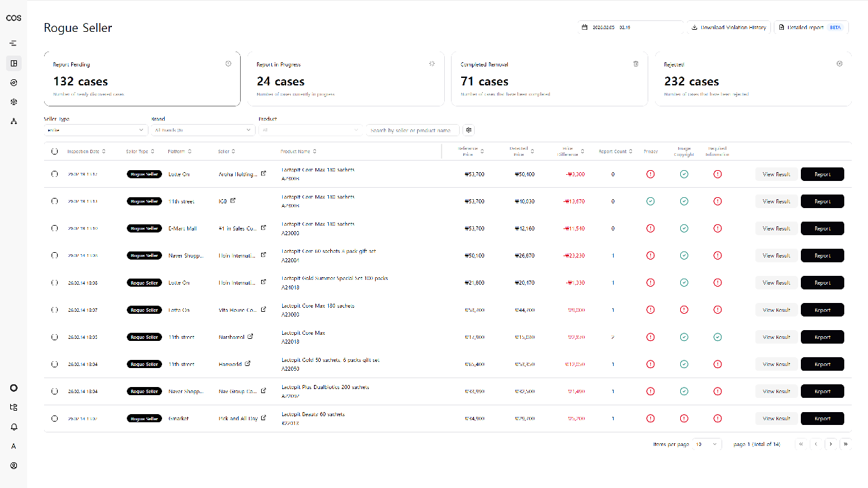This screenshot has width=868, height=488.
Task: Sort by Report Count column
Action: click(x=616, y=151)
